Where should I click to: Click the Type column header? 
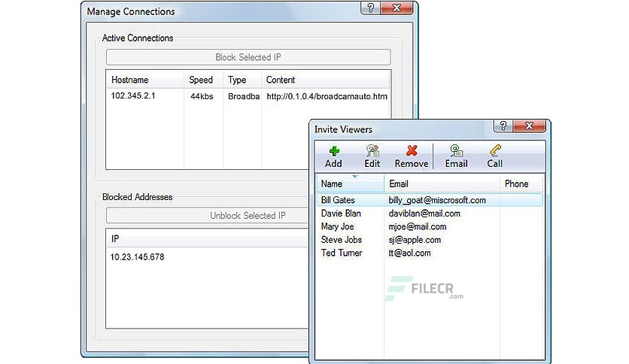242,80
